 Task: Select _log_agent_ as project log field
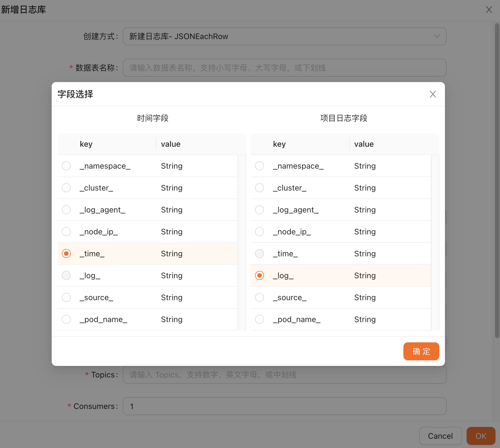click(260, 210)
